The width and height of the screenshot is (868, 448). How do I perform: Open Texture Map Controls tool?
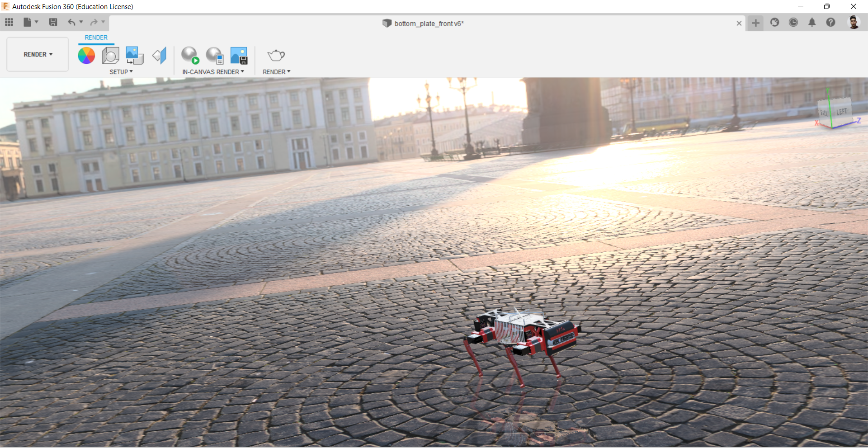coord(160,56)
